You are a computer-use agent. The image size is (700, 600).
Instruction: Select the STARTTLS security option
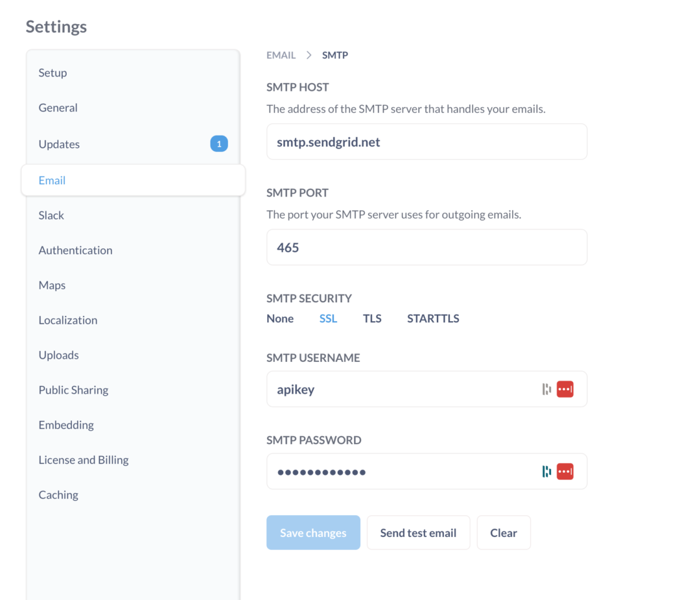tap(433, 318)
